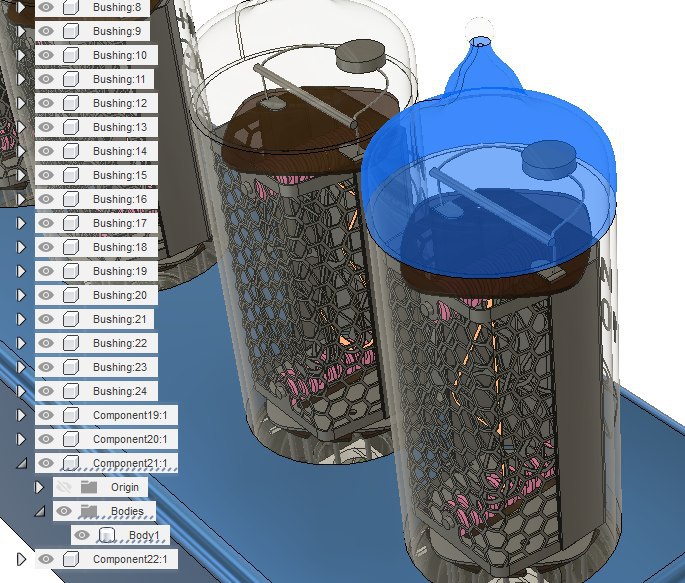Expand Component22:1 node

(x=21, y=559)
